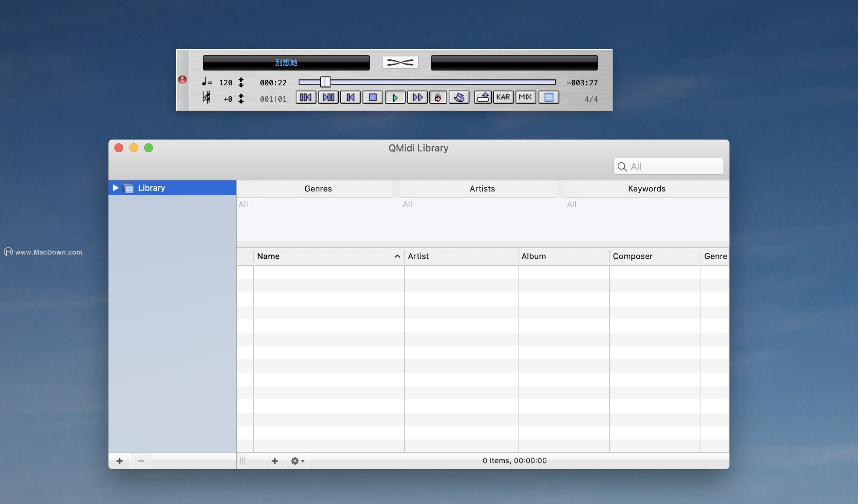Click the lyrics display icon beside MIX

549,97
